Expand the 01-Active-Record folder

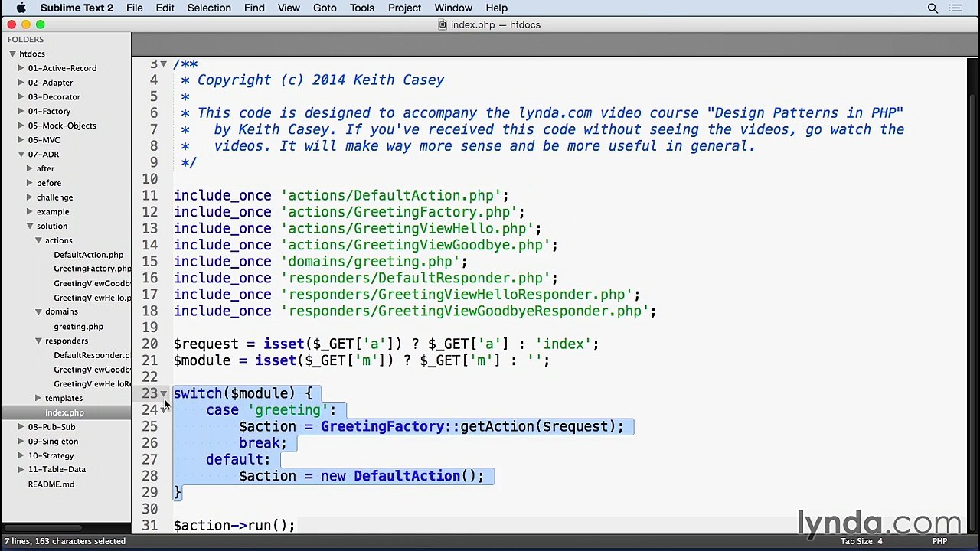(x=21, y=68)
